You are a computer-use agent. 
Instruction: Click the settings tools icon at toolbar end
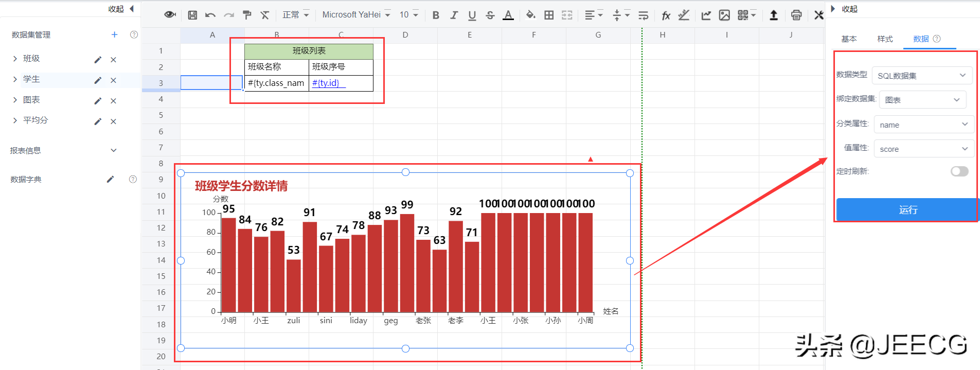coord(818,15)
